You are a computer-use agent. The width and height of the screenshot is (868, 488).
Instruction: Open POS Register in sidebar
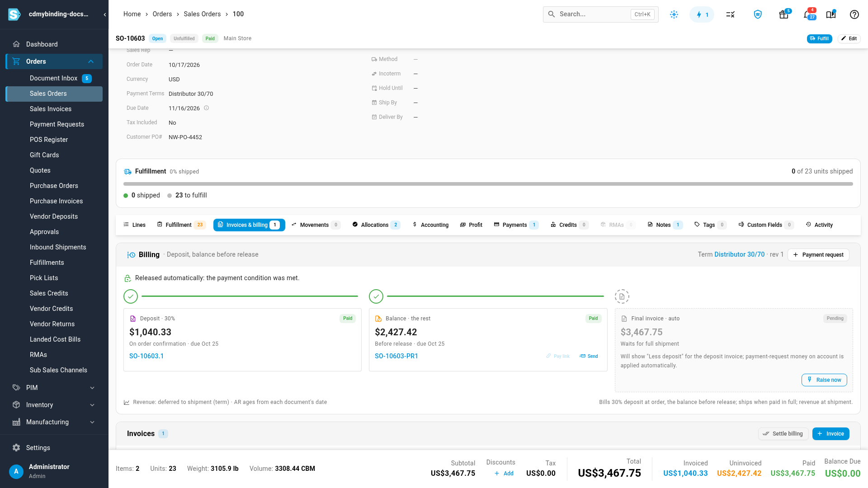[54, 140]
